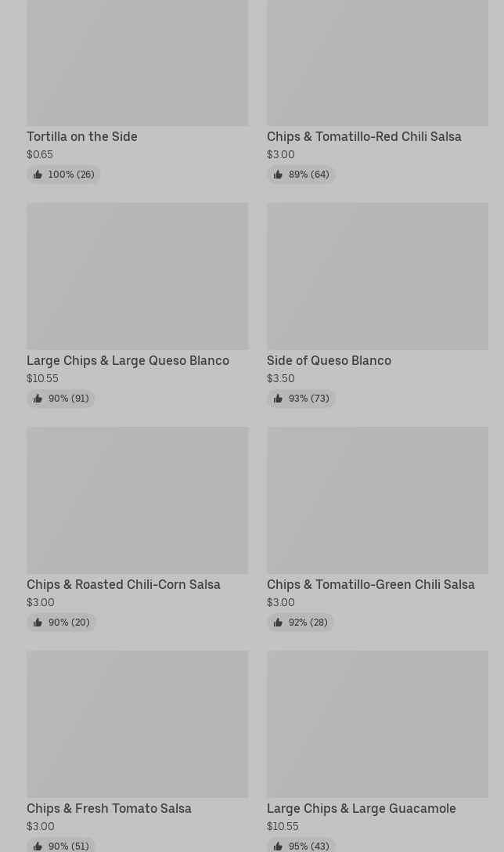This screenshot has height=852, width=504.
Task: Click the Chips & Fresh Tomato Salsa image
Action: click(x=138, y=724)
